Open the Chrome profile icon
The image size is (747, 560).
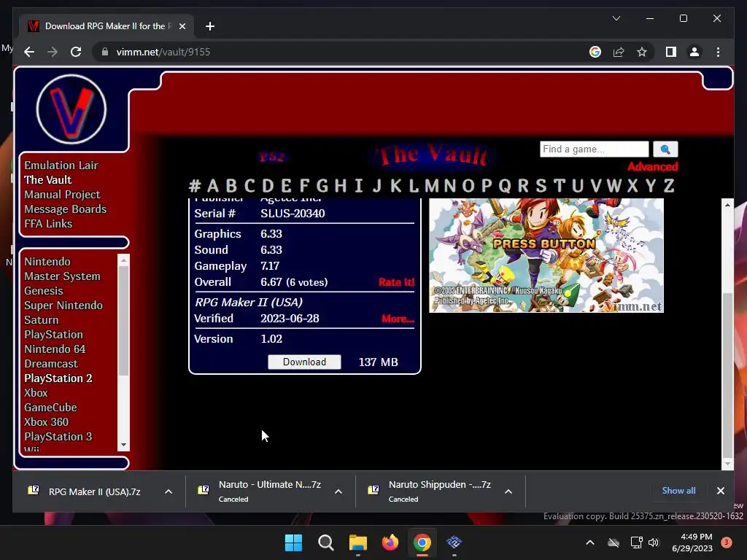[x=694, y=52]
